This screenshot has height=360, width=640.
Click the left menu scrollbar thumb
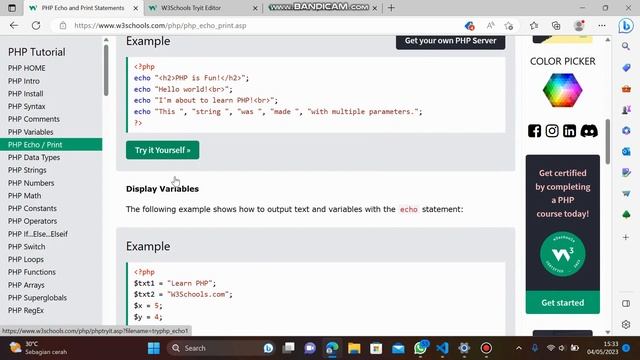point(106,70)
